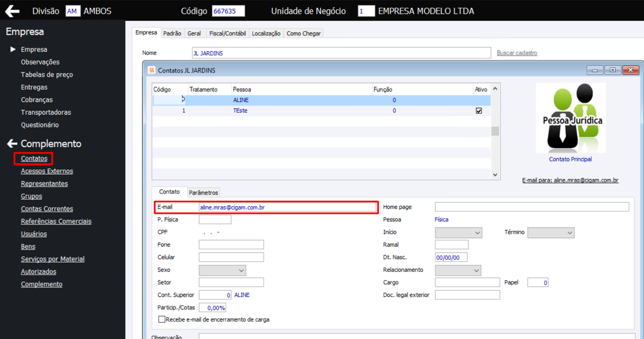The width and height of the screenshot is (644, 339).
Task: Open the Relacionamento combo box
Action: [458, 270]
